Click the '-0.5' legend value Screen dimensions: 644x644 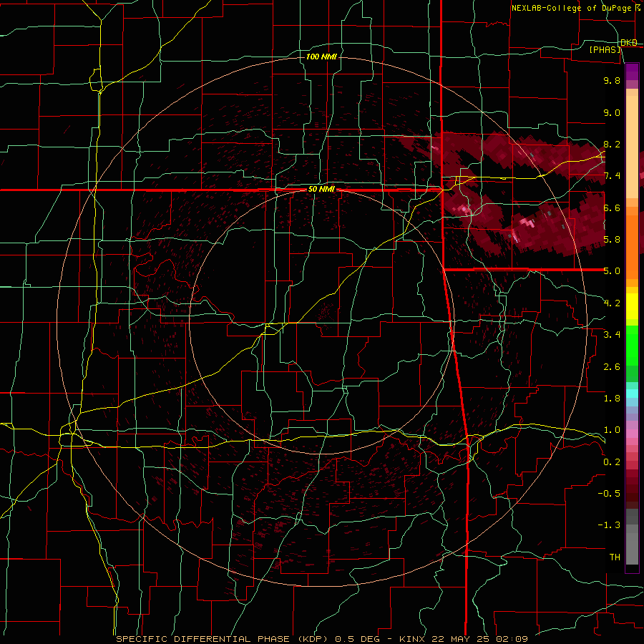[x=609, y=494]
